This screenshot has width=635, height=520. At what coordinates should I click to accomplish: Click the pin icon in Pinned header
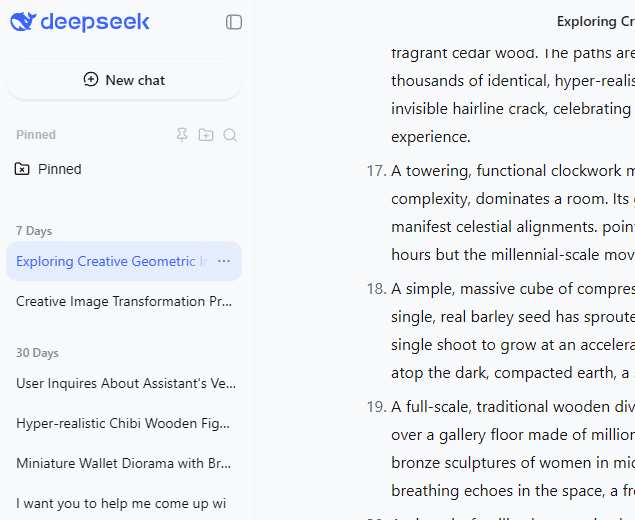tap(182, 135)
